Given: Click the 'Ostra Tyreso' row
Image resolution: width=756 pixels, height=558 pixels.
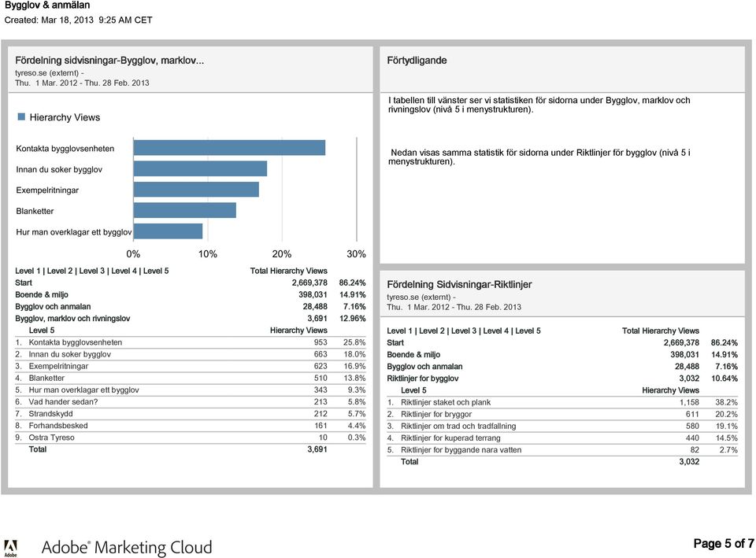Looking at the screenshot, I should 190,438.
